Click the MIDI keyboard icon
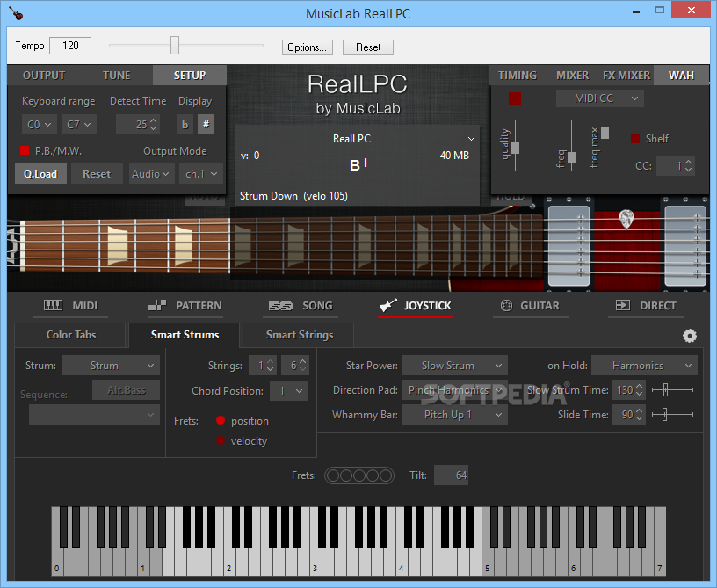This screenshot has height=588, width=717. pyautogui.click(x=53, y=306)
